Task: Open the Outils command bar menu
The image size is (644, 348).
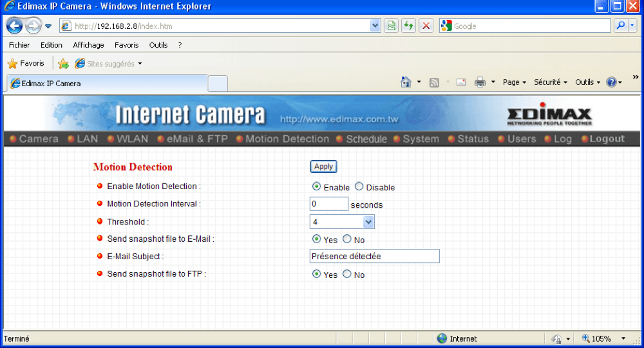Action: point(587,82)
